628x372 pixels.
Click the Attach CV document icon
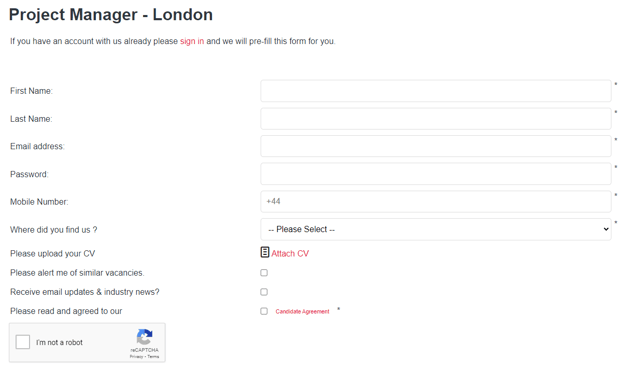(x=265, y=252)
